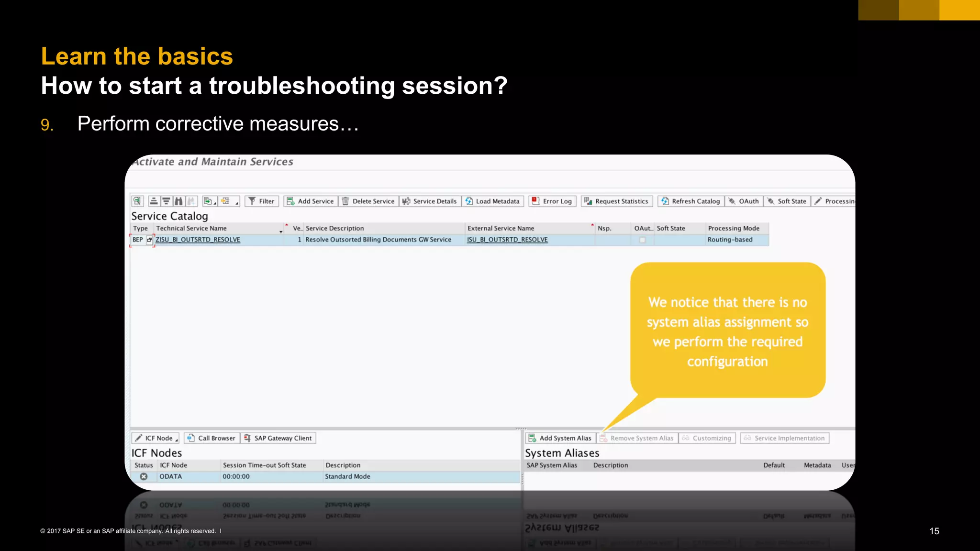Click Load Metadata
Screen dimensions: 980x551
493,201
